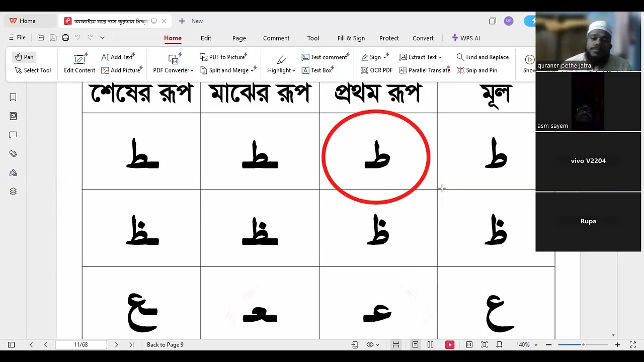Switch to the Comment ribbon tab
The width and height of the screenshot is (644, 362).
(x=276, y=38)
